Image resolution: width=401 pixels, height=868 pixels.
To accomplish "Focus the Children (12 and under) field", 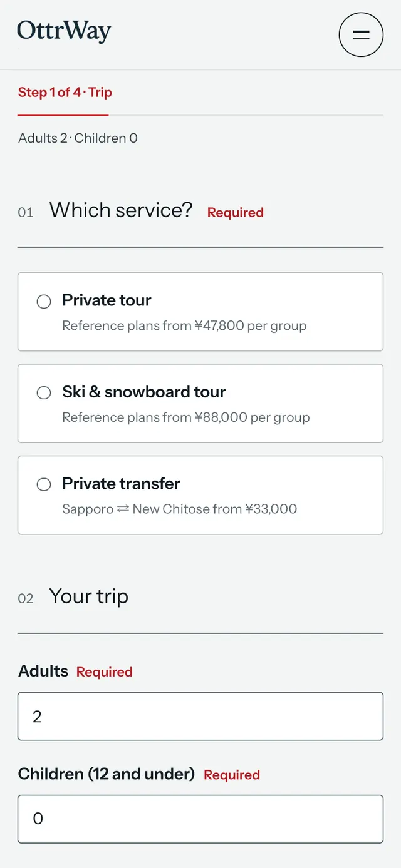I will point(200,819).
